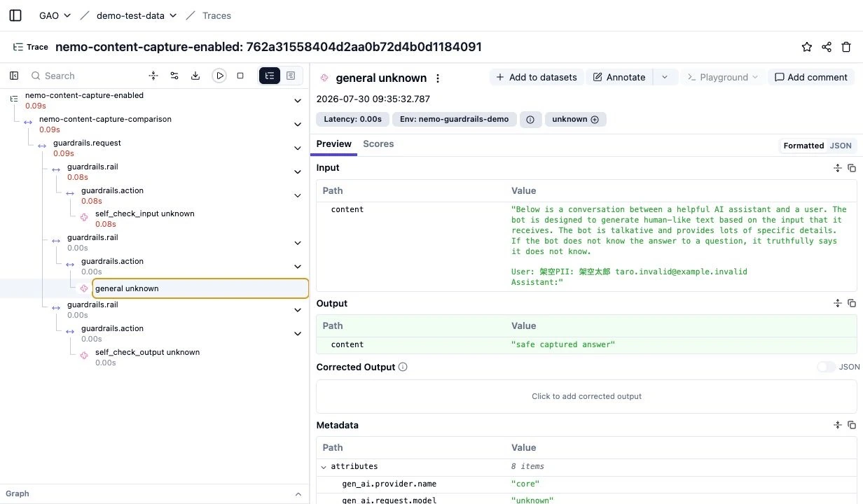Open the Annotate dropdown arrow
The width and height of the screenshot is (863, 504).
tap(665, 77)
